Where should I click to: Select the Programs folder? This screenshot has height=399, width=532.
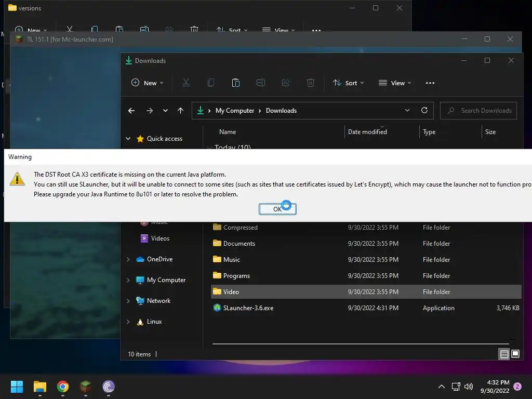[366, 275]
